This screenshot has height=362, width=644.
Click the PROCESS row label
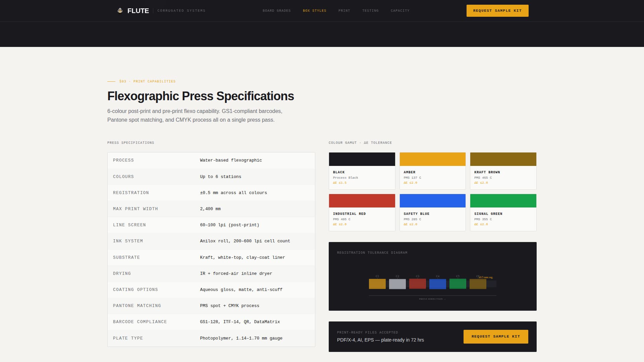pos(123,160)
